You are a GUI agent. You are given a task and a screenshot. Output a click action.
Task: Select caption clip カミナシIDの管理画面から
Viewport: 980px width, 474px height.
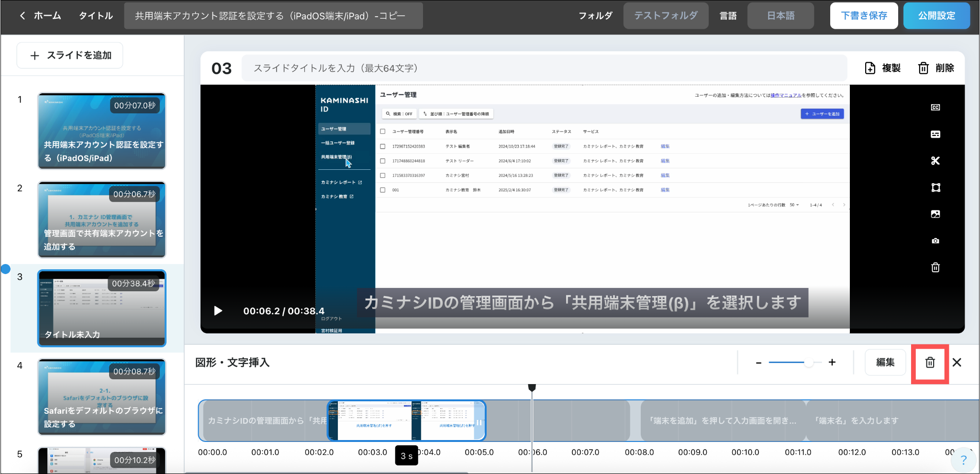click(266, 420)
